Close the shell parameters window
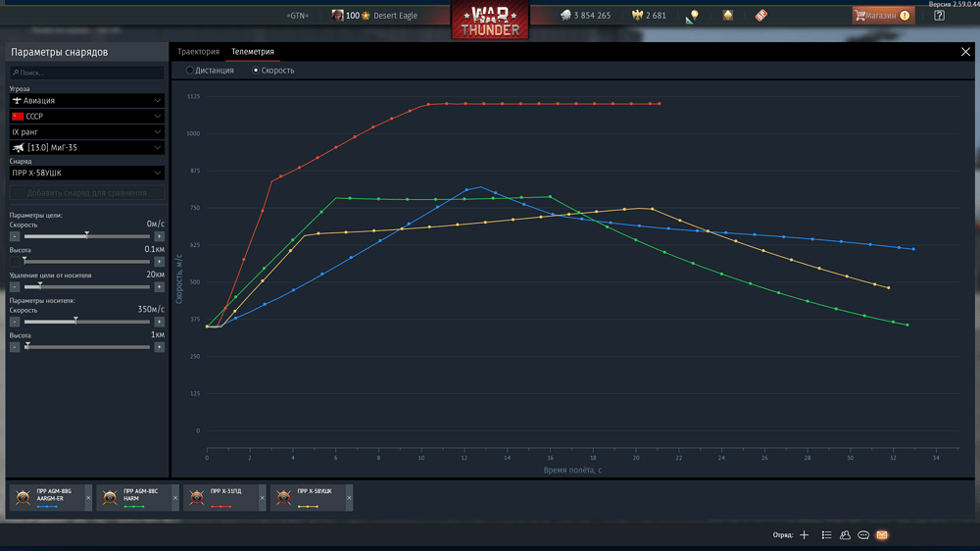This screenshot has width=980, height=551. pyautogui.click(x=965, y=52)
